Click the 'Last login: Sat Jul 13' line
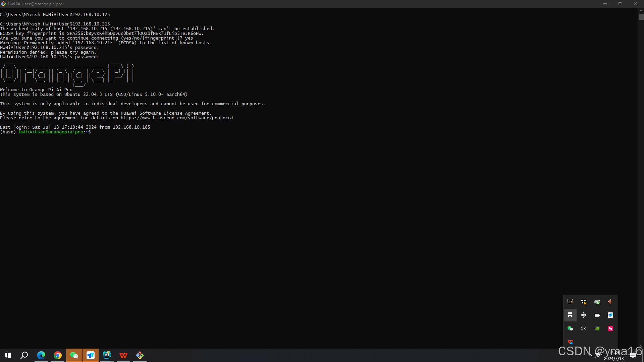 pos(75,127)
